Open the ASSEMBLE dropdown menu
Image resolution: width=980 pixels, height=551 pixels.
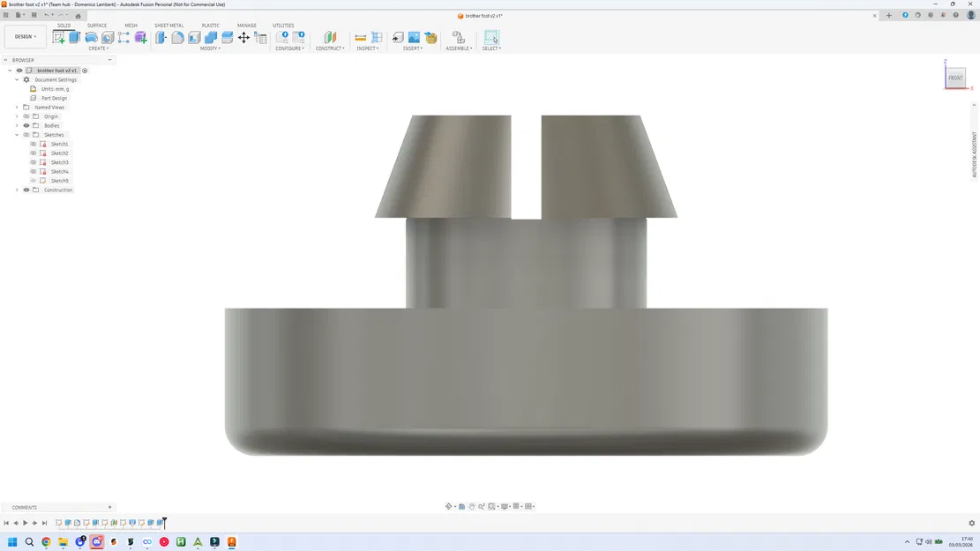click(x=459, y=48)
